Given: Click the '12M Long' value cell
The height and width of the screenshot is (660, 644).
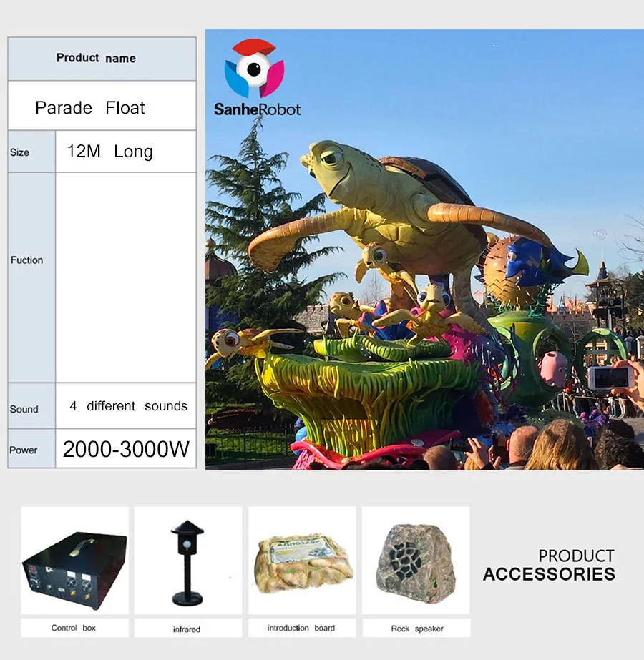Looking at the screenshot, I should tap(126, 152).
